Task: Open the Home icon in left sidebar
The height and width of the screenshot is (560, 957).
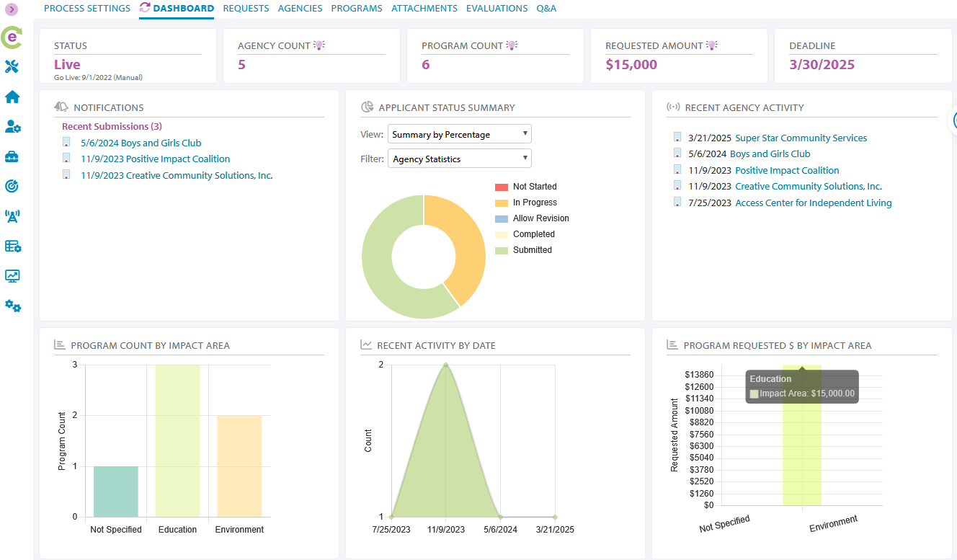Action: [x=12, y=97]
